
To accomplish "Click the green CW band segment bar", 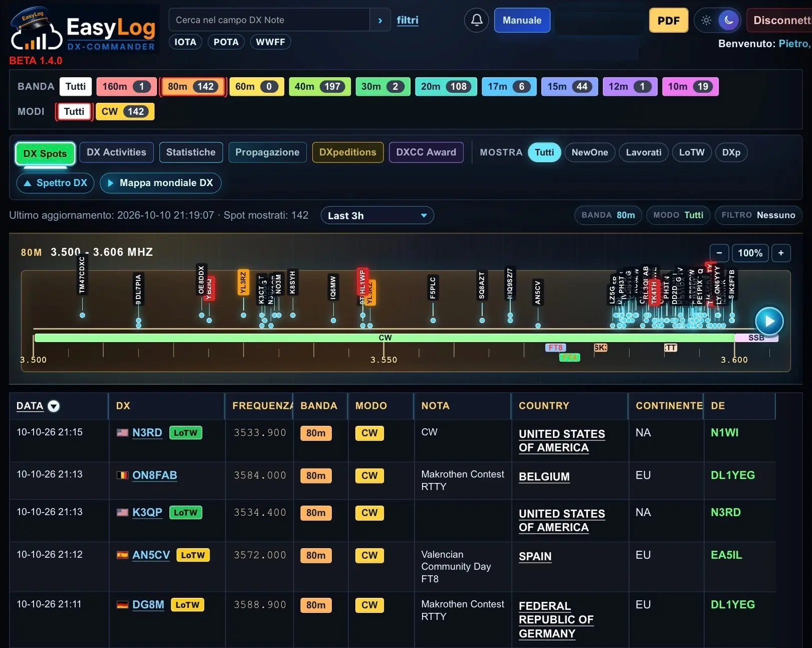I will (x=384, y=338).
